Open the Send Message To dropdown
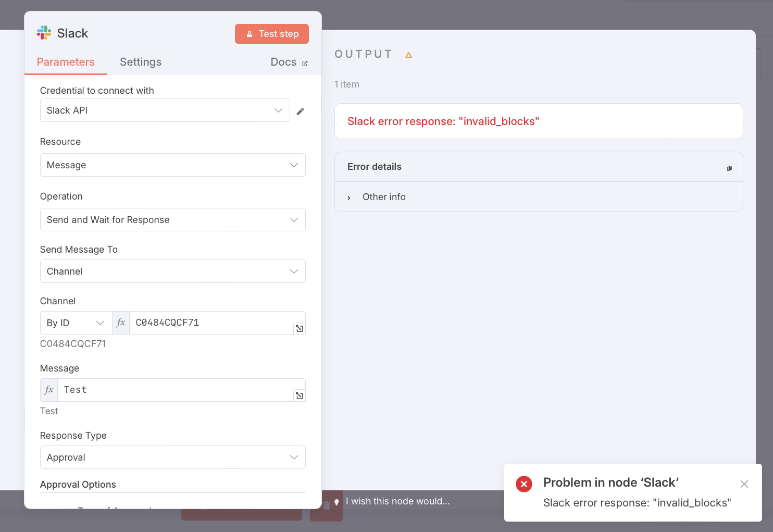773x532 pixels. pyautogui.click(x=172, y=271)
